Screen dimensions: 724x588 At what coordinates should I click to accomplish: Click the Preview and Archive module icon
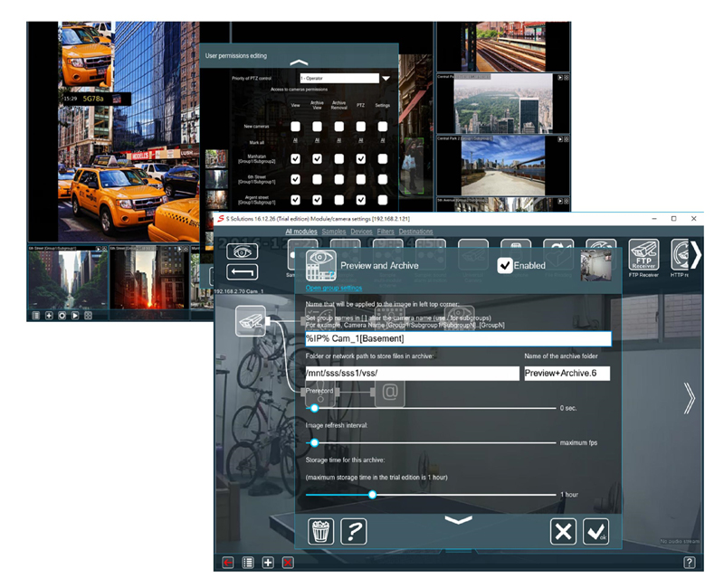321,265
